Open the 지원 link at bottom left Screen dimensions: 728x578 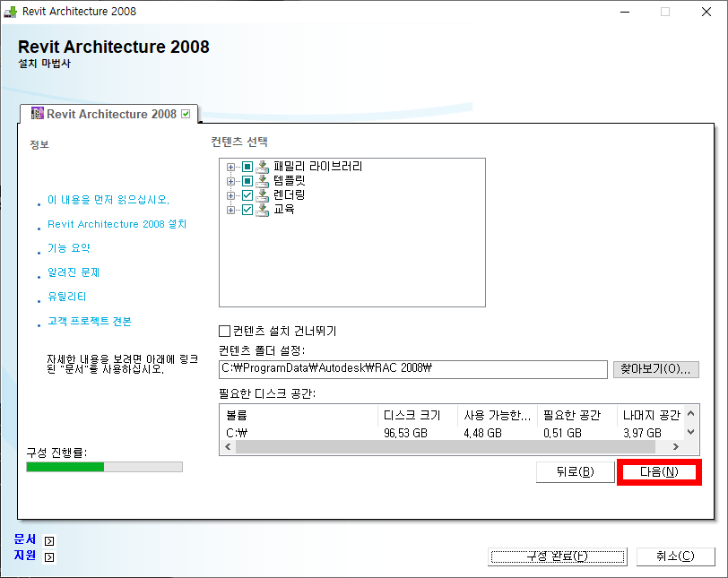(25, 556)
